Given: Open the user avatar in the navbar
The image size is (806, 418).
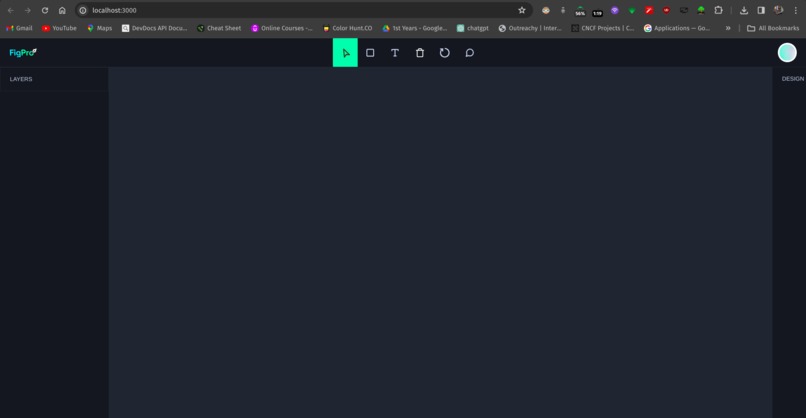Looking at the screenshot, I should (787, 52).
